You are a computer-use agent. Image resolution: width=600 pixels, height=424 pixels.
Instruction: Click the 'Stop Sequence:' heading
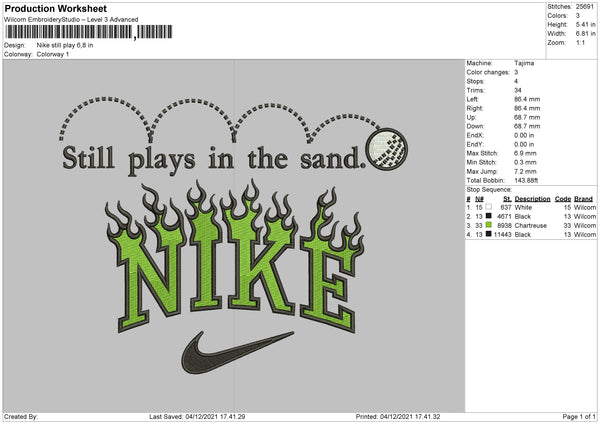coord(489,189)
